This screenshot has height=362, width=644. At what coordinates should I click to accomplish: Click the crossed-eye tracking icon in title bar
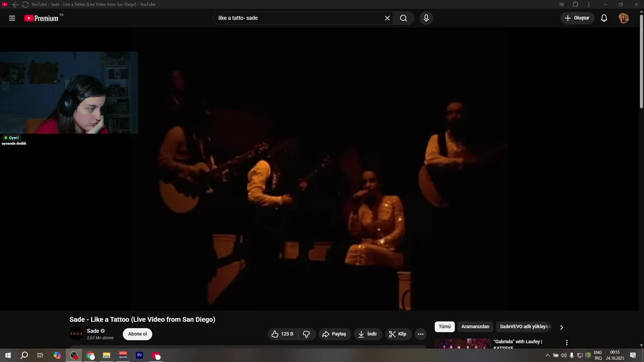pyautogui.click(x=562, y=4)
